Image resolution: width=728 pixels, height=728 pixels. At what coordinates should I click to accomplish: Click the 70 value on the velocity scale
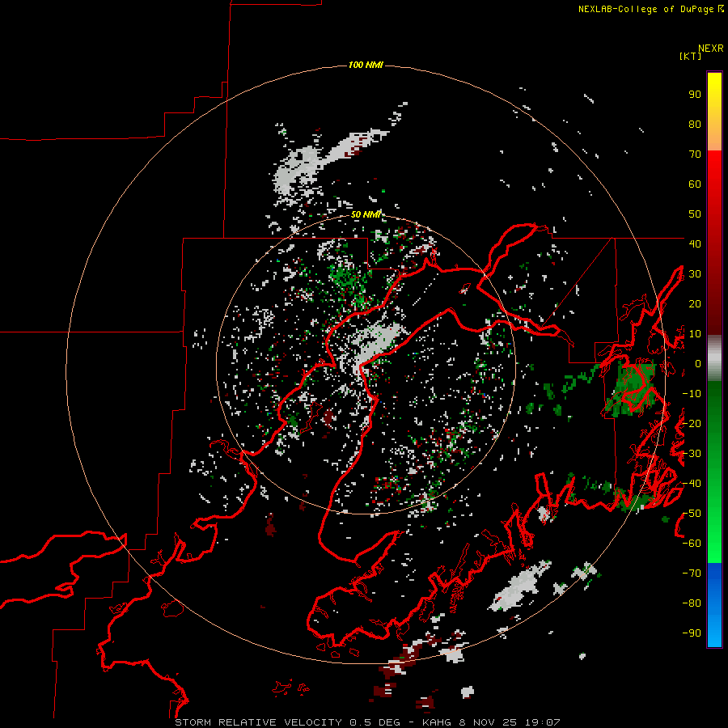[695, 154]
